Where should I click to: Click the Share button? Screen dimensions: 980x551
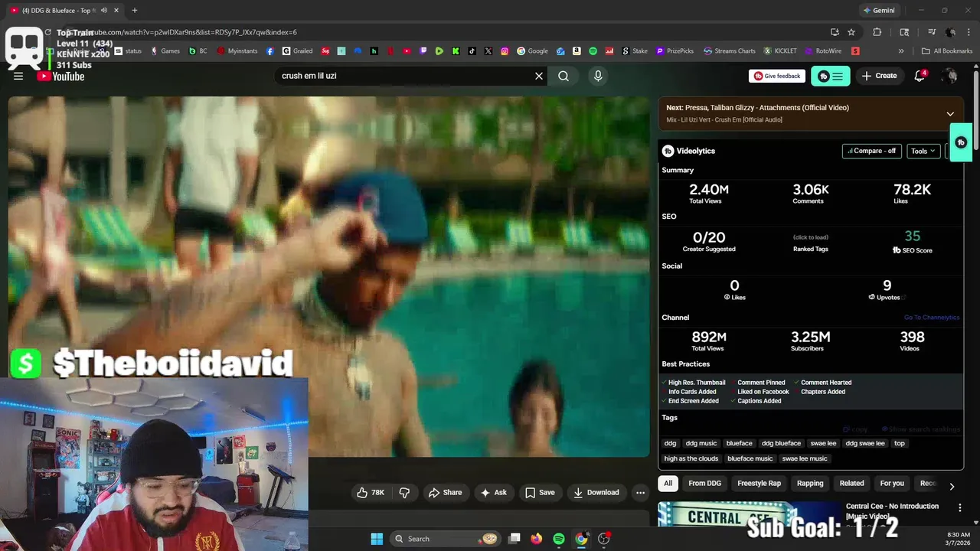[445, 493]
